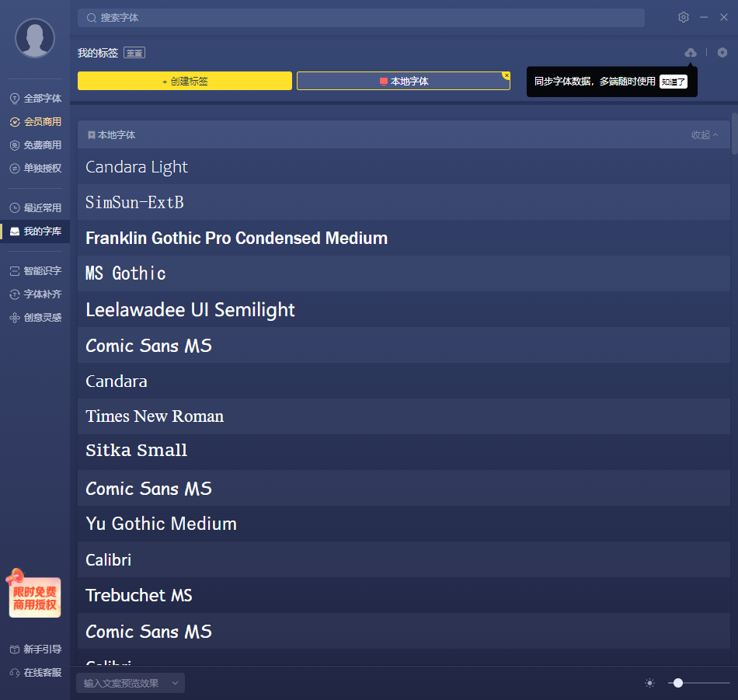Select the 本地字体 tag tab

click(x=403, y=81)
